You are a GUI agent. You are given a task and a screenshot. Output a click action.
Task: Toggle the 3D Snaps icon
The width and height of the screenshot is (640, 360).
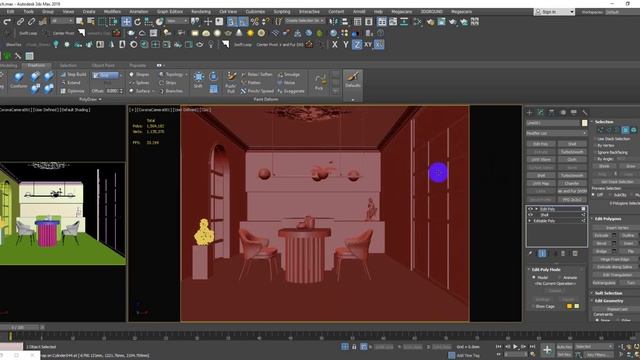click(x=232, y=22)
